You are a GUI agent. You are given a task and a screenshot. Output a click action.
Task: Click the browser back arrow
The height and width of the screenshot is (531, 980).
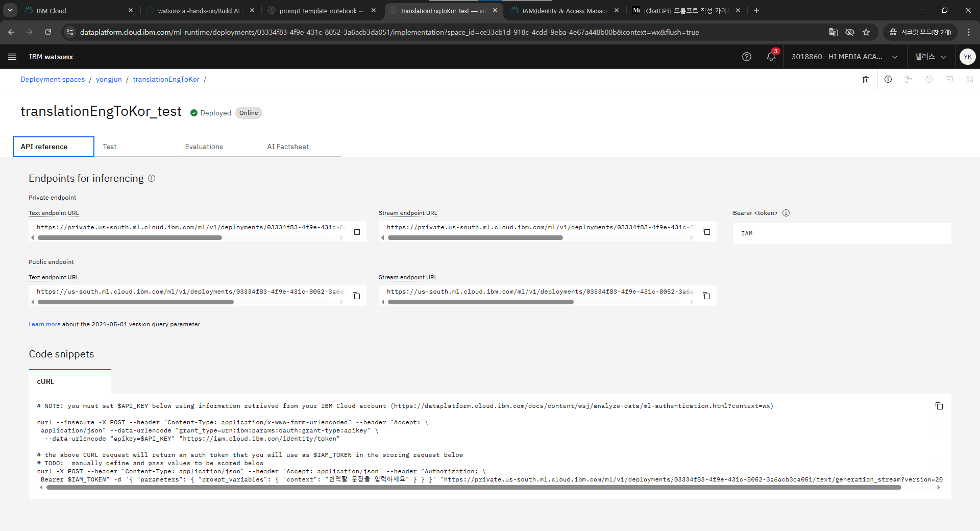(11, 32)
